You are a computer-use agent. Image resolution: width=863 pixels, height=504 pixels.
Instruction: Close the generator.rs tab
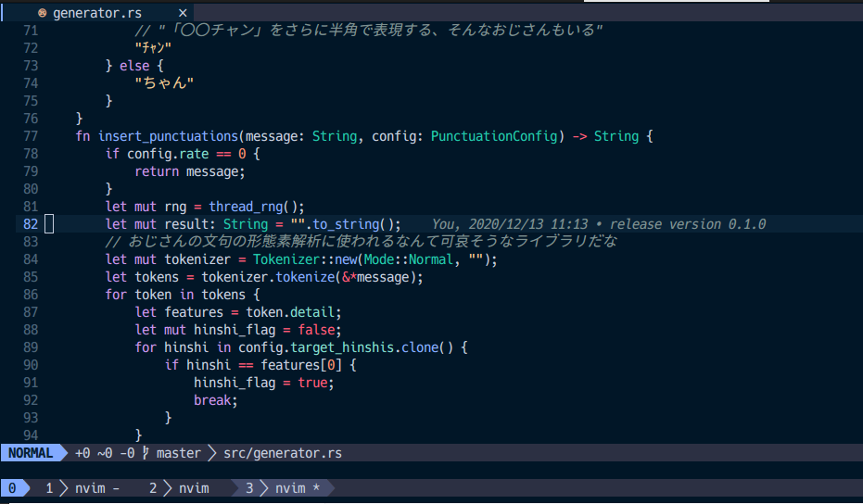point(183,13)
